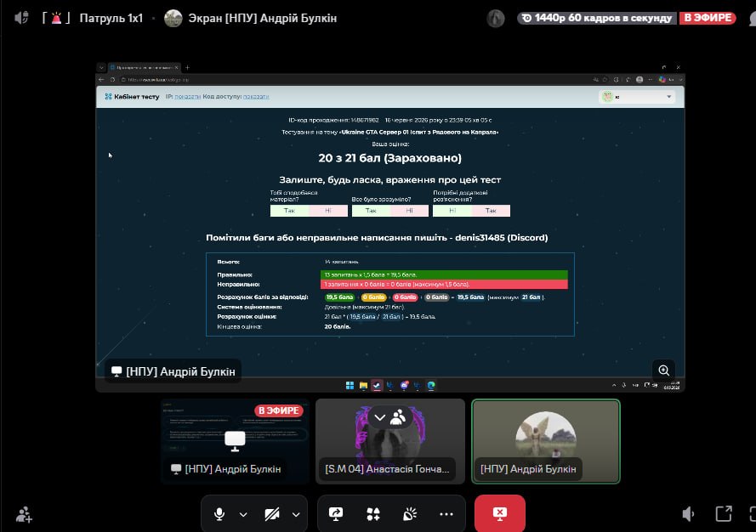Viewport: 756px width, 532px height.
Task: Open the user account dropdown in Кабінет тесту
Action: [637, 97]
